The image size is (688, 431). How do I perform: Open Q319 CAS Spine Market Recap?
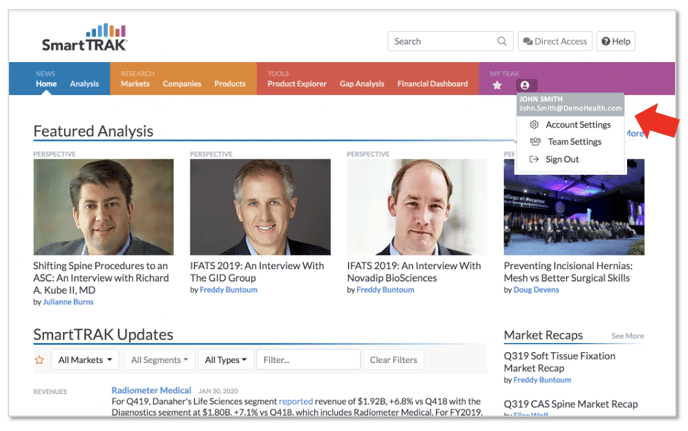pyautogui.click(x=571, y=404)
